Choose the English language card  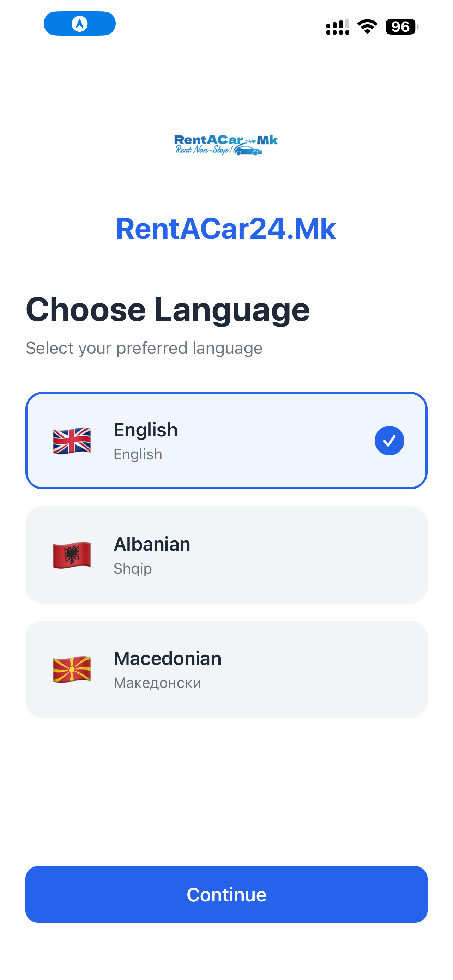226,441
